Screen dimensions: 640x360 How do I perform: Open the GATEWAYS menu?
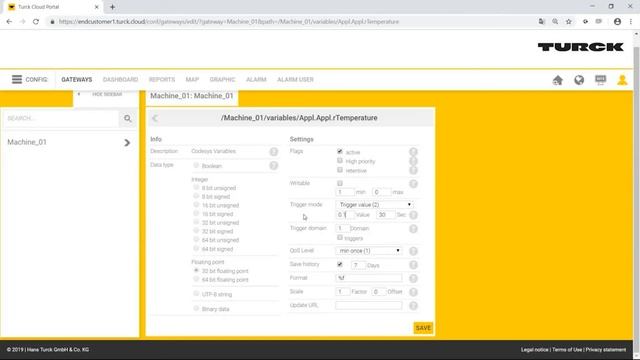click(x=77, y=80)
